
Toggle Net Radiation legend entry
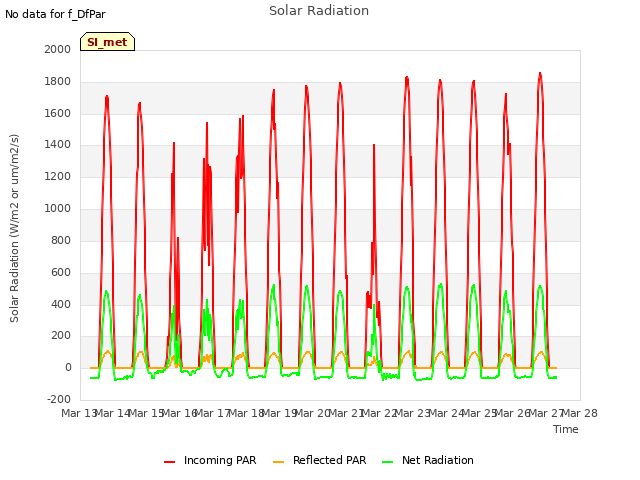[x=428, y=460]
